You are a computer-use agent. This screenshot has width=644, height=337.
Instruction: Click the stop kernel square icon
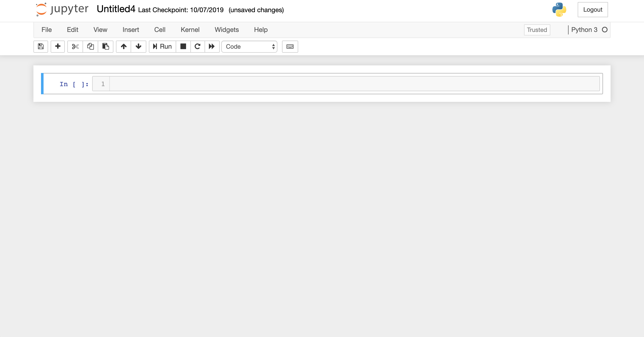183,46
